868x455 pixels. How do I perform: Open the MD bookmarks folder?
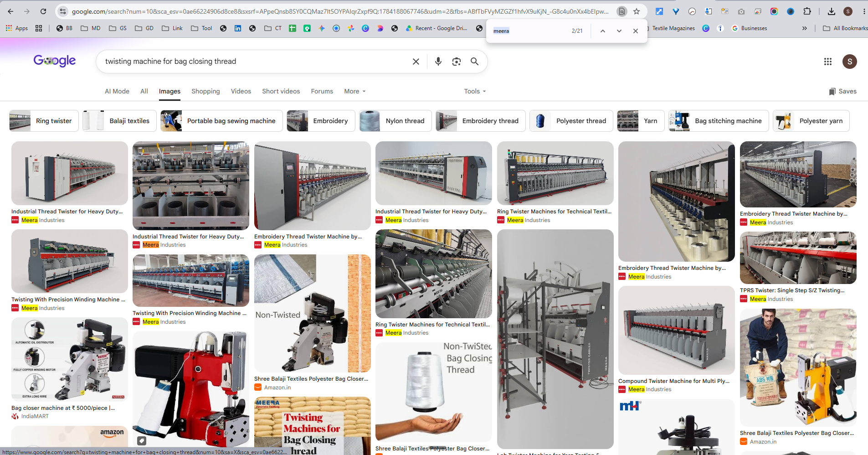coord(90,28)
